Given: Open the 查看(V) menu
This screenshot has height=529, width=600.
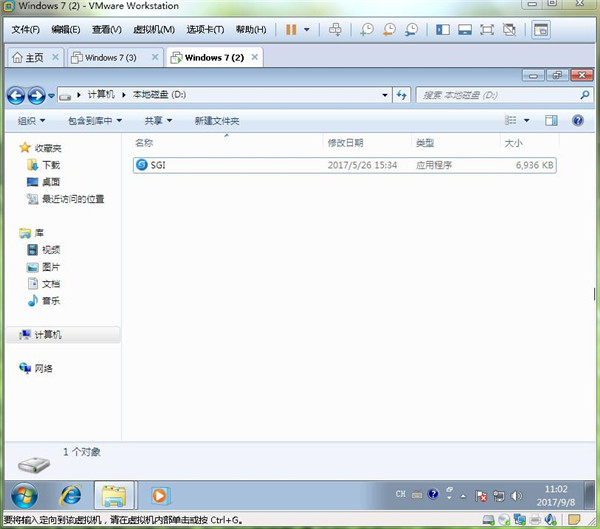Looking at the screenshot, I should click(107, 29).
